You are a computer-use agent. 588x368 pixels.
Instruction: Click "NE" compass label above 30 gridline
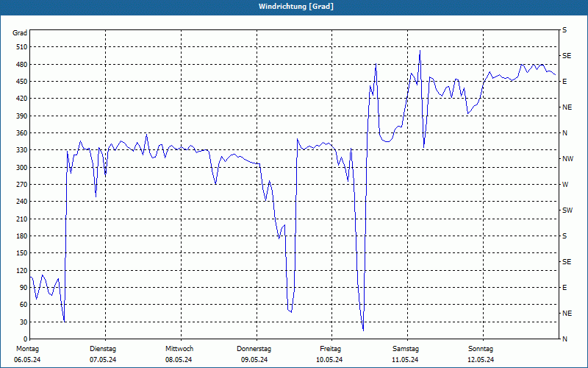tap(567, 314)
